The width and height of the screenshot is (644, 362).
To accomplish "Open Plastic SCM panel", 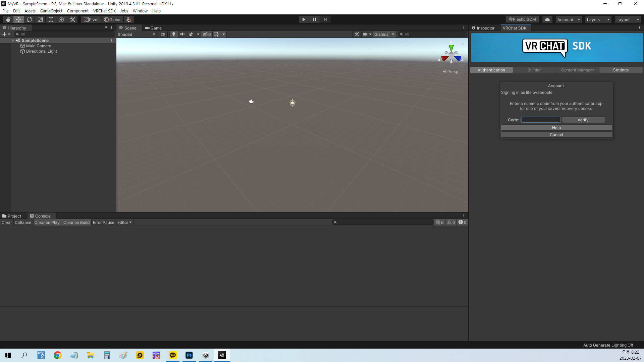I will click(522, 19).
